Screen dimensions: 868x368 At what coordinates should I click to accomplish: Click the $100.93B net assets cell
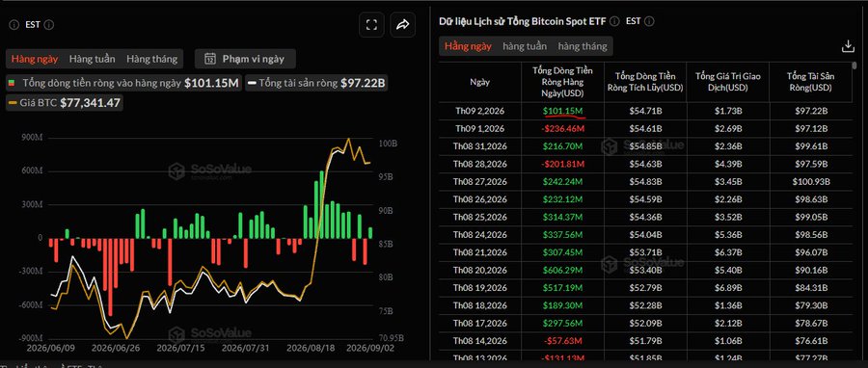pos(811,182)
